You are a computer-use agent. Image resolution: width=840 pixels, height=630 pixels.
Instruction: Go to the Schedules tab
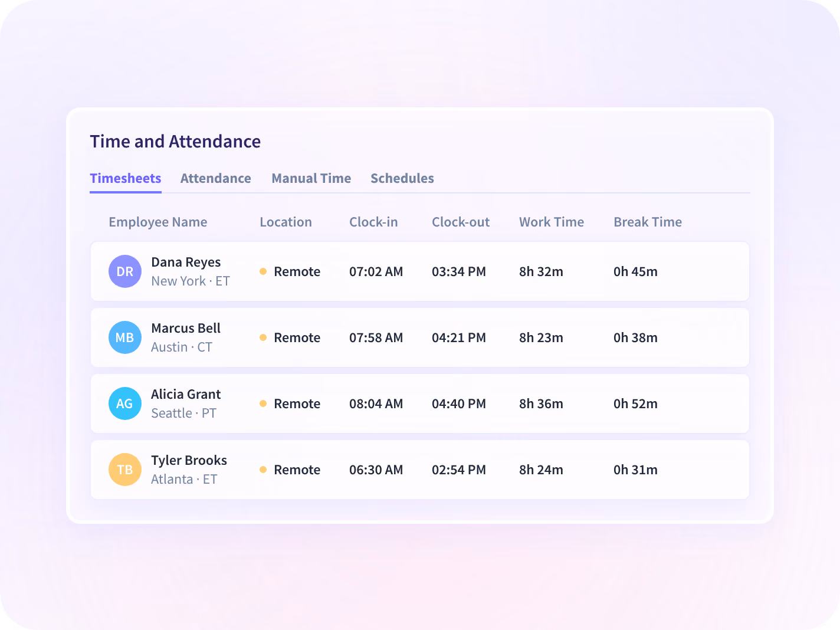[402, 178]
